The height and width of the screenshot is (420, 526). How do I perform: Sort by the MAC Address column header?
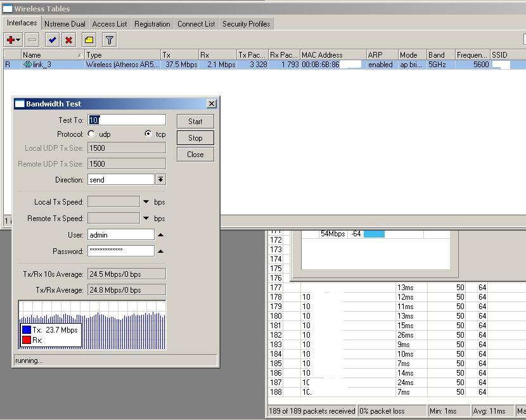pyautogui.click(x=333, y=54)
